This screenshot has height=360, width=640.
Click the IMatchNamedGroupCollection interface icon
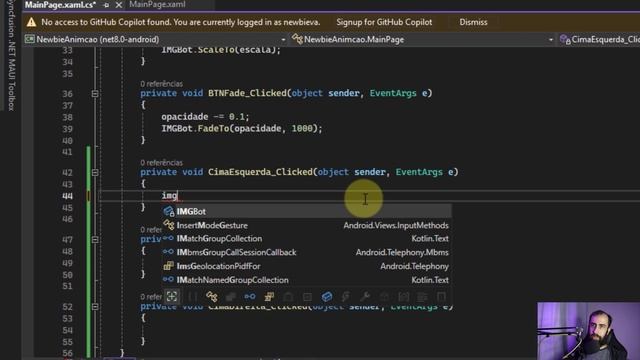(168, 280)
